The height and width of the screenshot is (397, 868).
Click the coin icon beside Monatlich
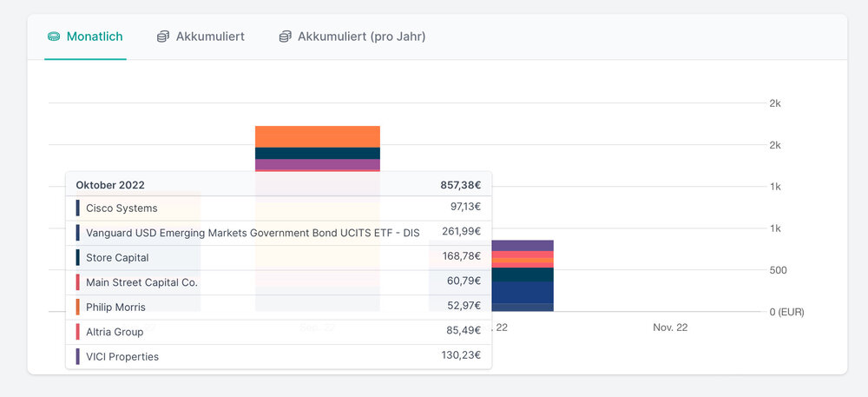pos(54,36)
